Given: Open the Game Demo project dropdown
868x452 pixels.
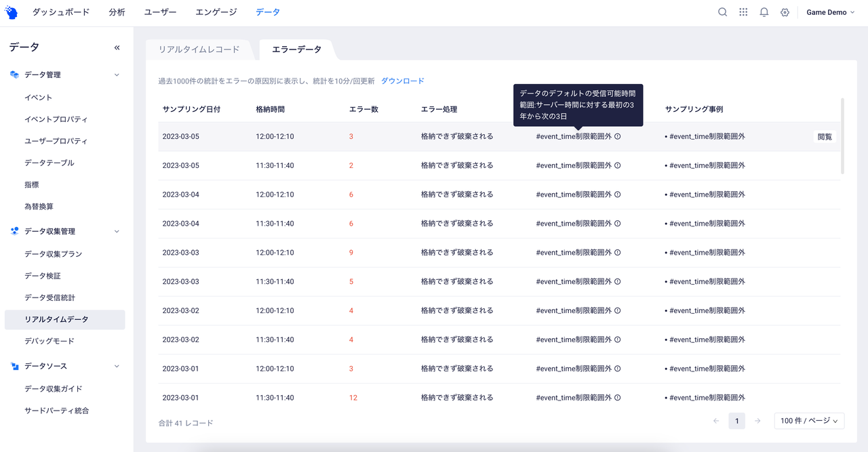Looking at the screenshot, I should click(x=831, y=12).
